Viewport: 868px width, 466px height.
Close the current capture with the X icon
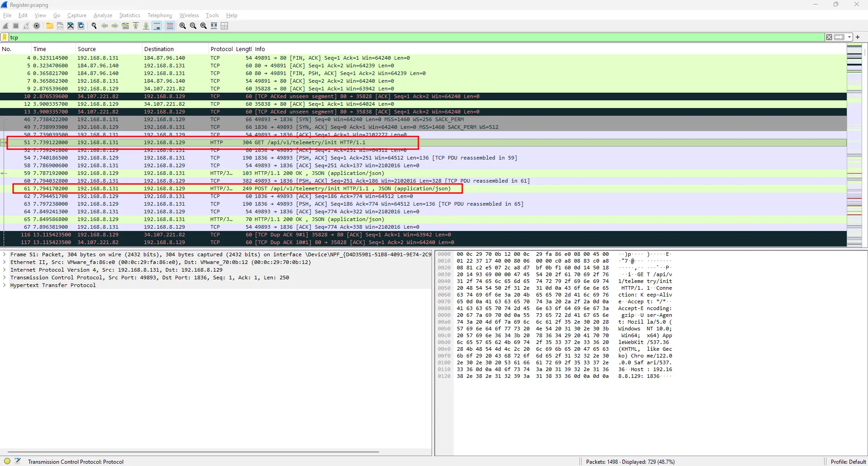(70, 26)
